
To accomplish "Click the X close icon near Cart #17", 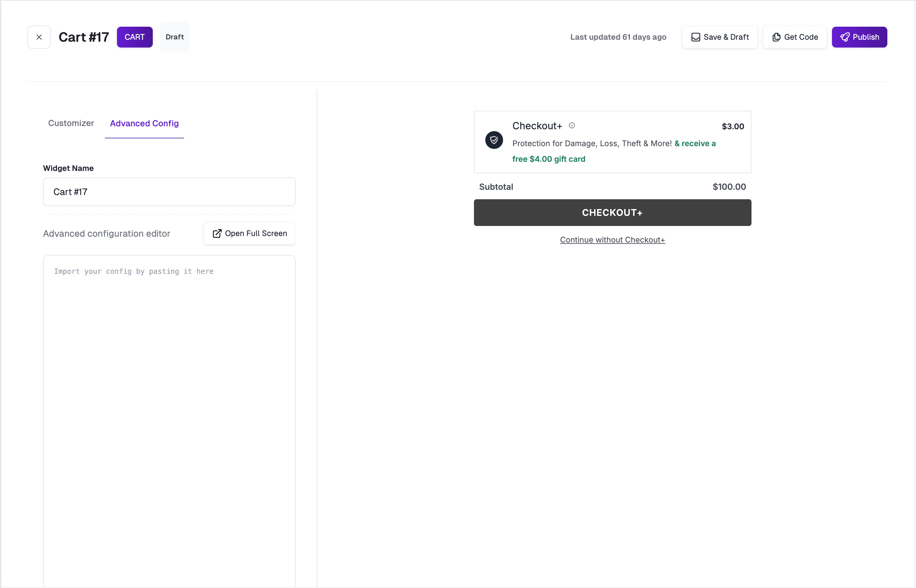I will click(x=39, y=37).
